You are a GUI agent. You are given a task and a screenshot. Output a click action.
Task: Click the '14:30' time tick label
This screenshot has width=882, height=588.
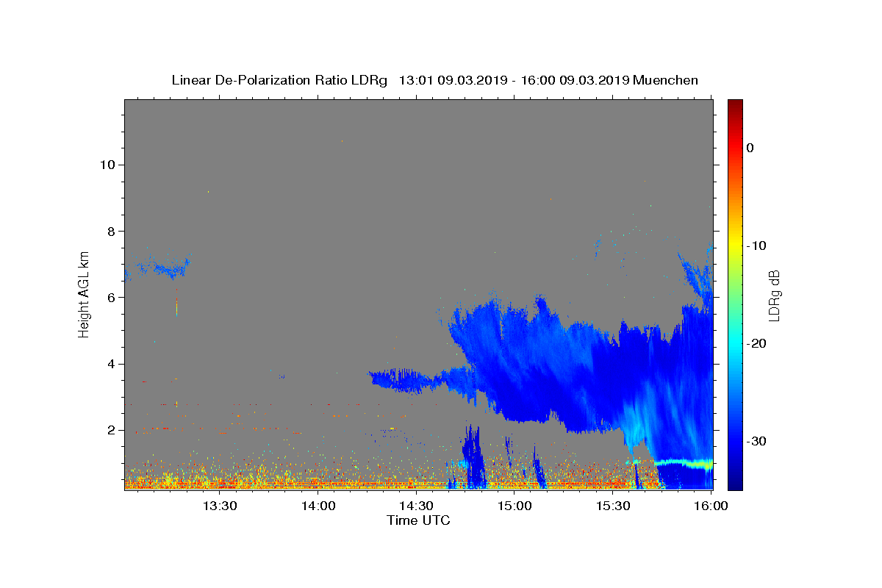coord(416,506)
